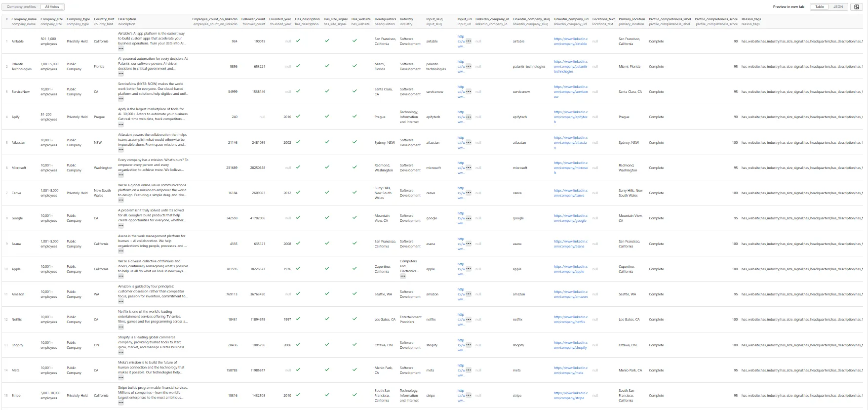Expand the truncated Input_url in Canva row

[x=469, y=193]
